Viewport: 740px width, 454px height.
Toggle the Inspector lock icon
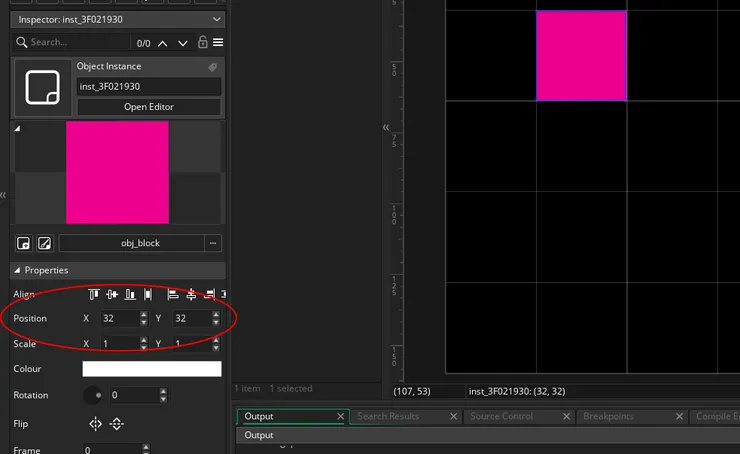[x=202, y=42]
